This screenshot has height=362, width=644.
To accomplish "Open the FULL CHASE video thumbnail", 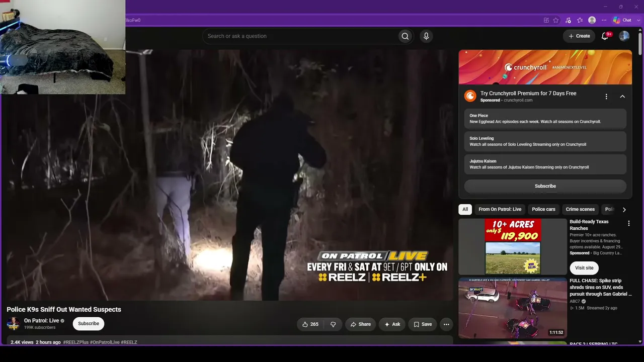I will click(513, 308).
